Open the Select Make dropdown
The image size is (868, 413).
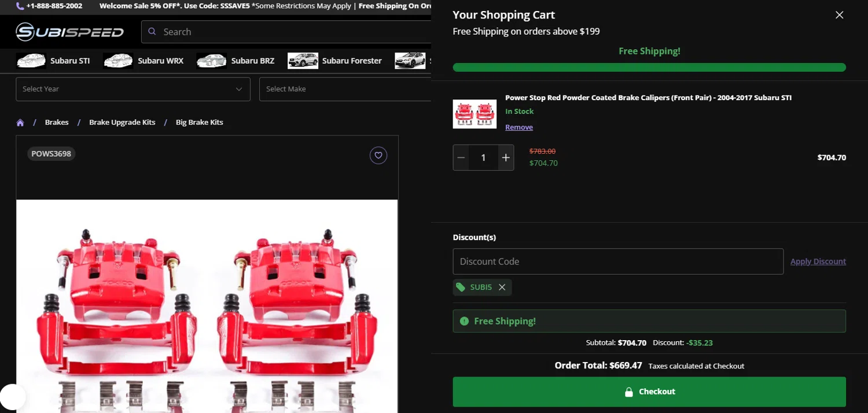coord(345,89)
